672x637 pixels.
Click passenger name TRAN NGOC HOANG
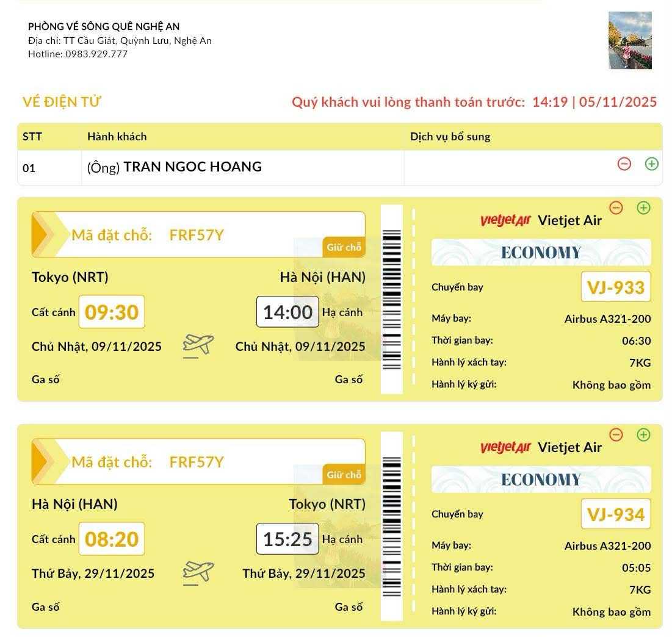[x=192, y=167]
